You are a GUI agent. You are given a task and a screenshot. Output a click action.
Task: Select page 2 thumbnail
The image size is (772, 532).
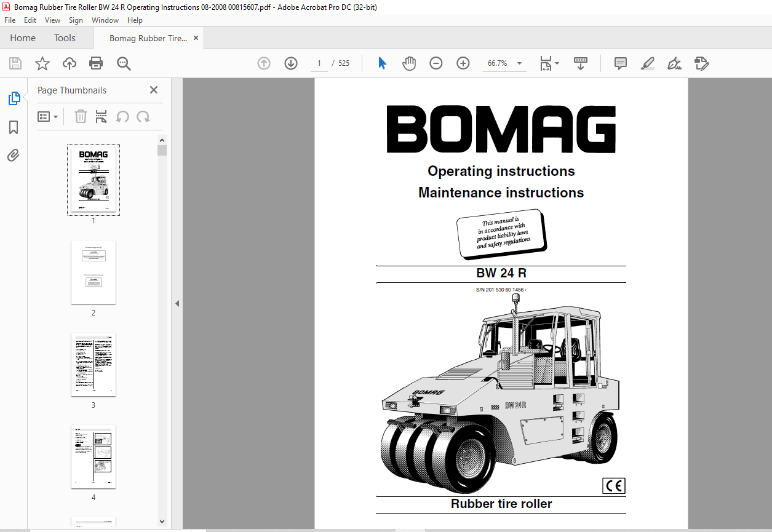(x=94, y=272)
